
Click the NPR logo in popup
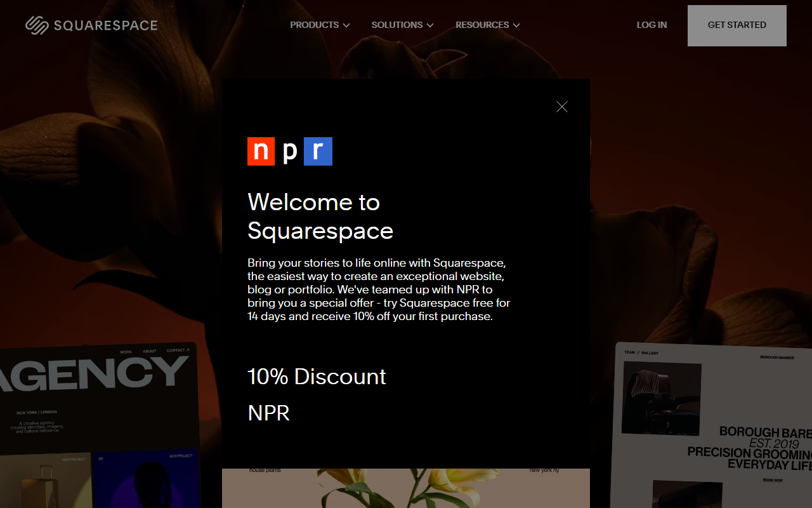click(290, 151)
